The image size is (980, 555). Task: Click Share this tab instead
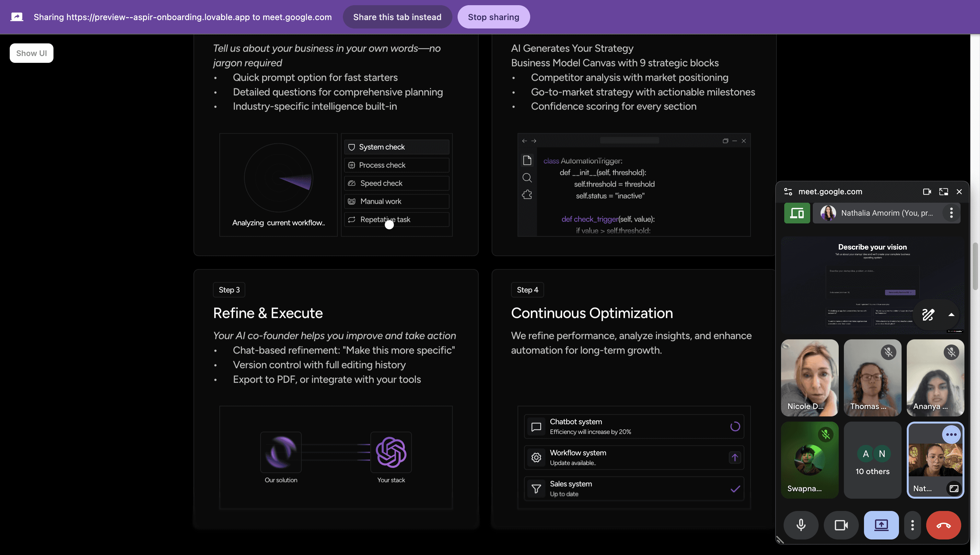[x=397, y=17]
